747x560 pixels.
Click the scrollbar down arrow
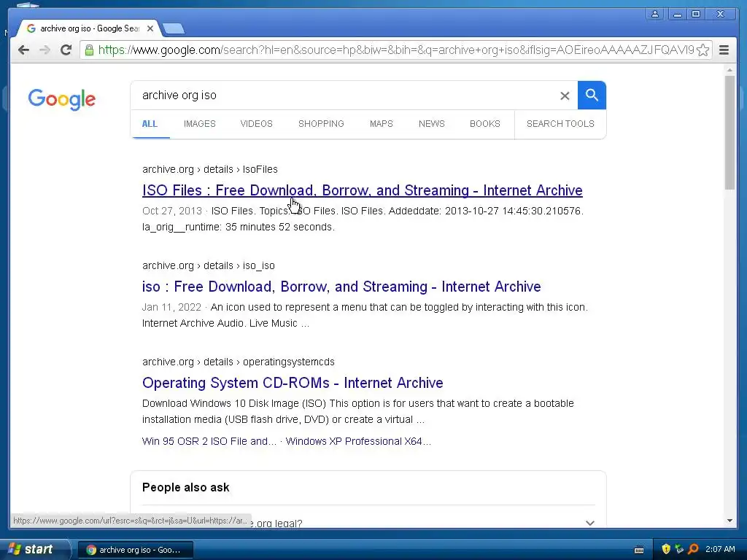(729, 521)
